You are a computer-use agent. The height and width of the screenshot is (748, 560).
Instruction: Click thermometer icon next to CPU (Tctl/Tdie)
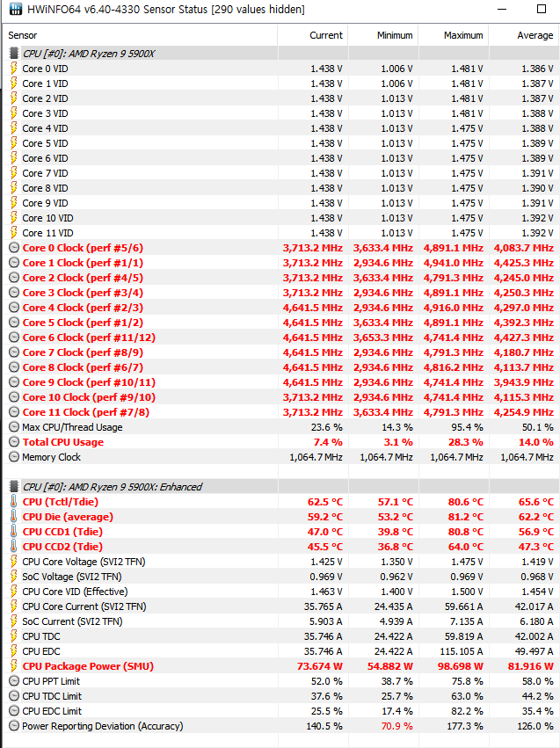pos(13,502)
